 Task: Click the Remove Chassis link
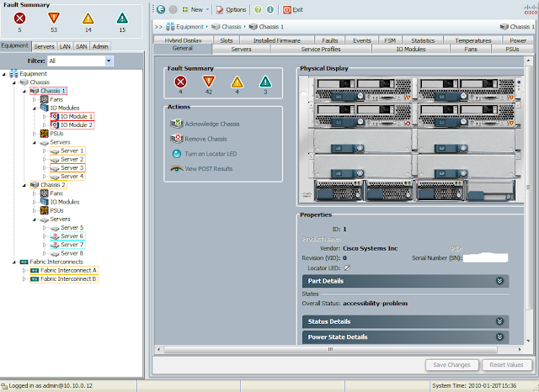pyautogui.click(x=205, y=139)
